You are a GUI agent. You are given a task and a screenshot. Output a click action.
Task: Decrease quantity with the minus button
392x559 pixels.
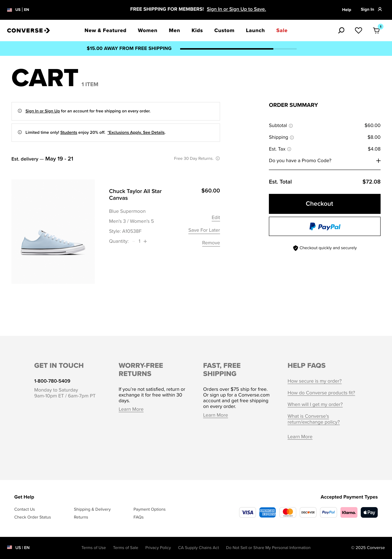pos(133,241)
